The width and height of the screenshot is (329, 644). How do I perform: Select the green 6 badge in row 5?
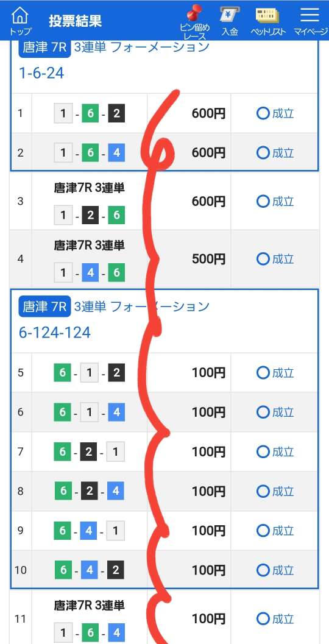point(62,373)
